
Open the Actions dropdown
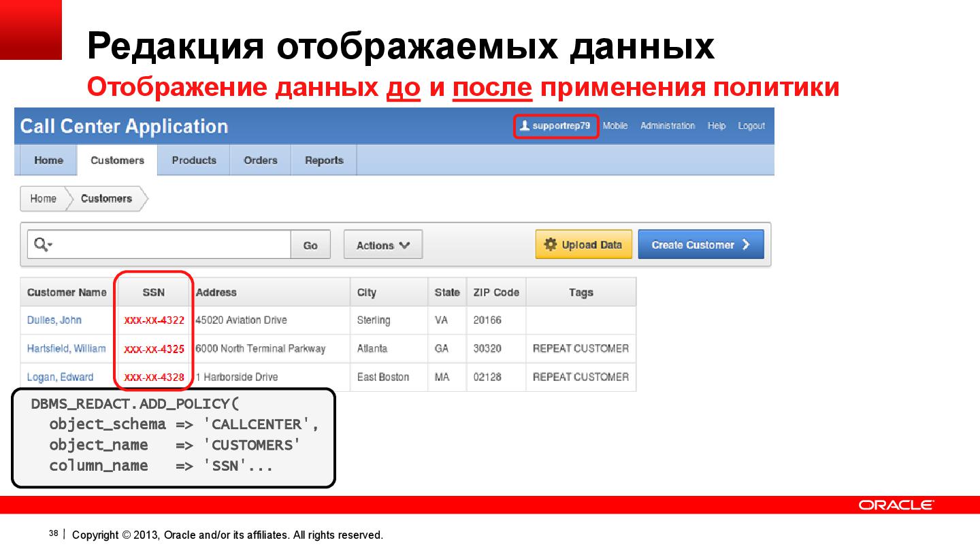coord(382,244)
